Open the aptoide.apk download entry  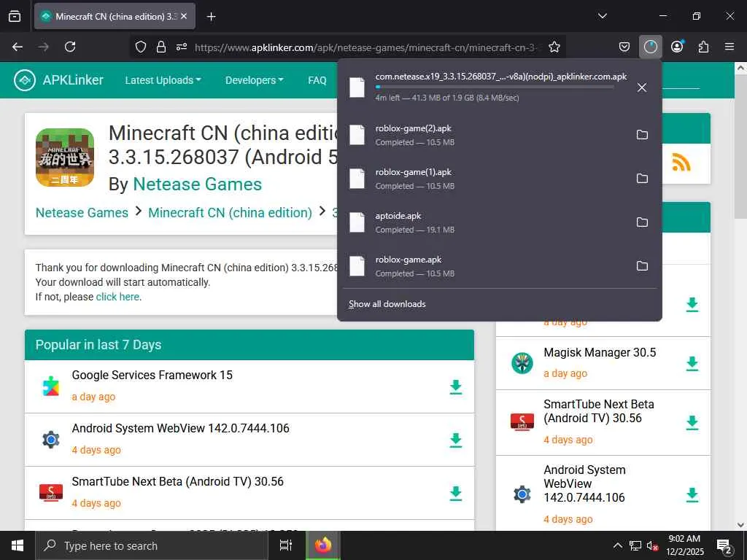pyautogui.click(x=484, y=222)
